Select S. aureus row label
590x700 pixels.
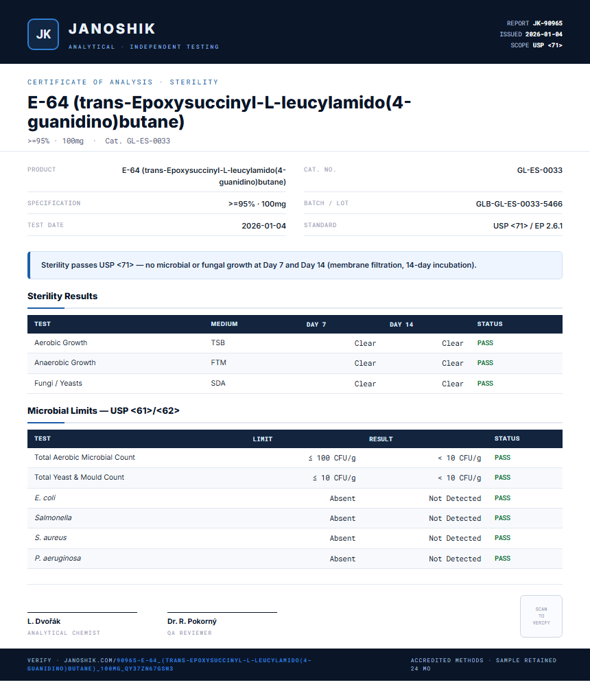click(x=51, y=538)
